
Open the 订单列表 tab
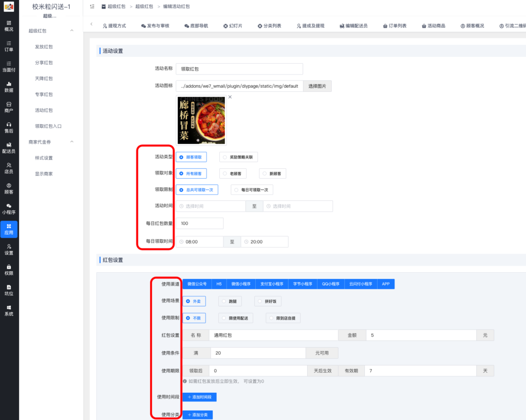point(396,25)
